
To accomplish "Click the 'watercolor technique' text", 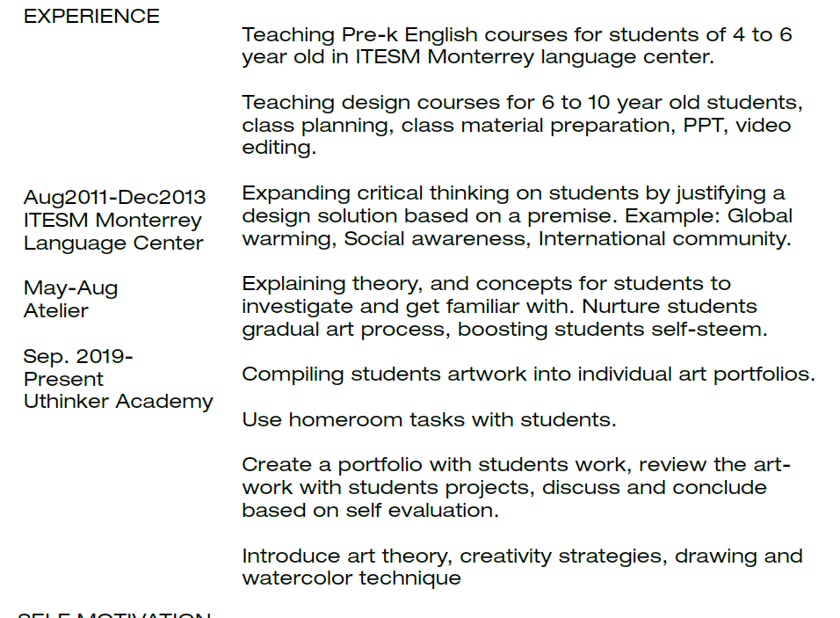I will click(351, 578).
